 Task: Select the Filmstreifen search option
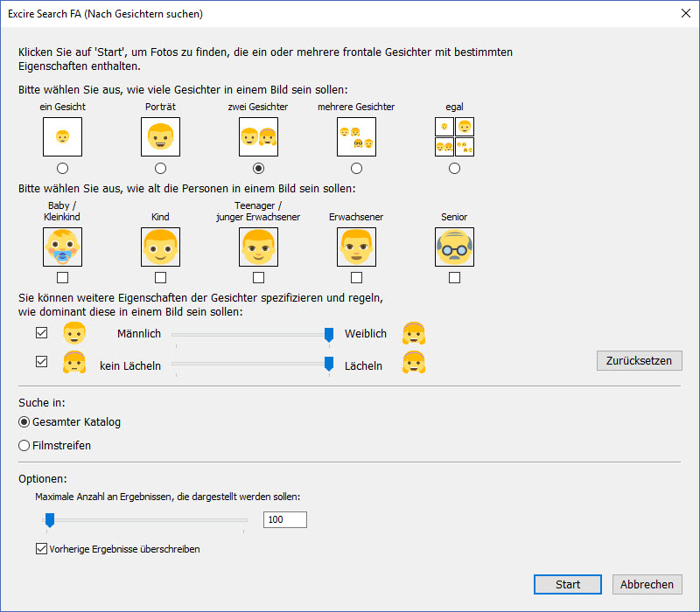tap(24, 445)
